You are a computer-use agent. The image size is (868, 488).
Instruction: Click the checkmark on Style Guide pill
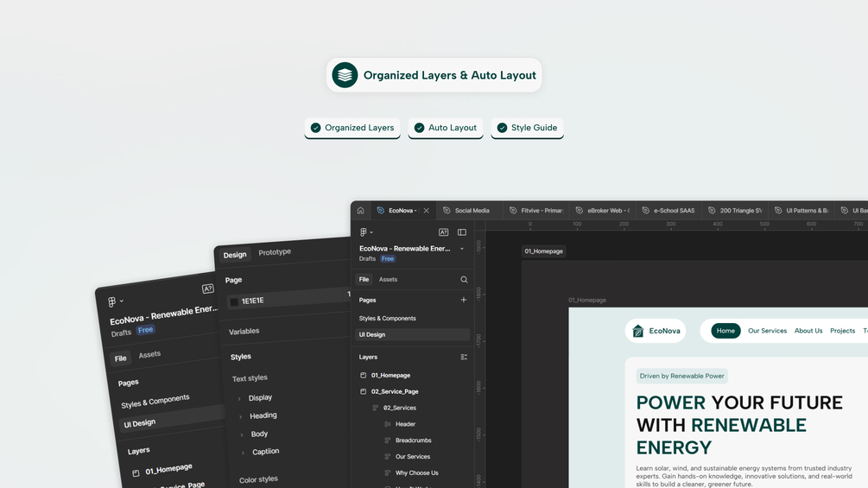(x=502, y=128)
